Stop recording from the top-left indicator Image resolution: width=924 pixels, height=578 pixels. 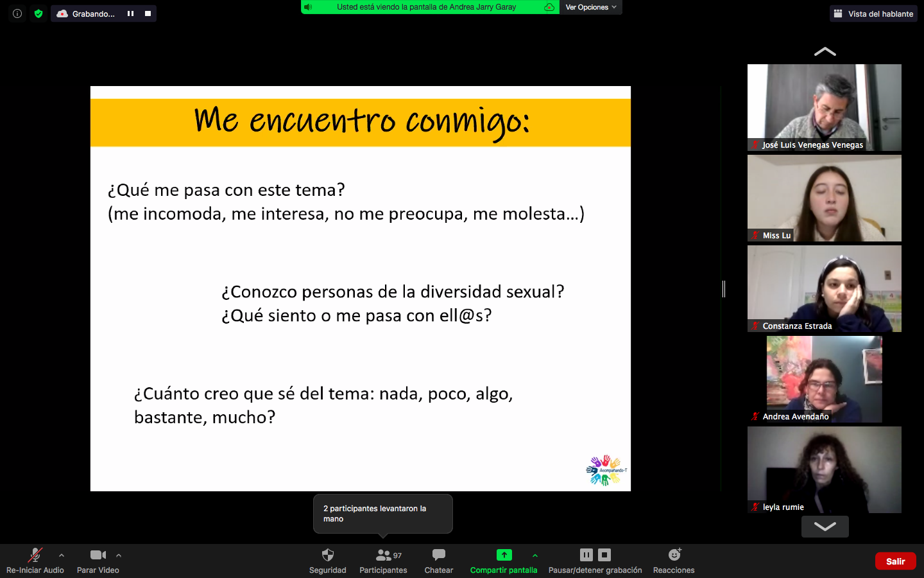(148, 13)
